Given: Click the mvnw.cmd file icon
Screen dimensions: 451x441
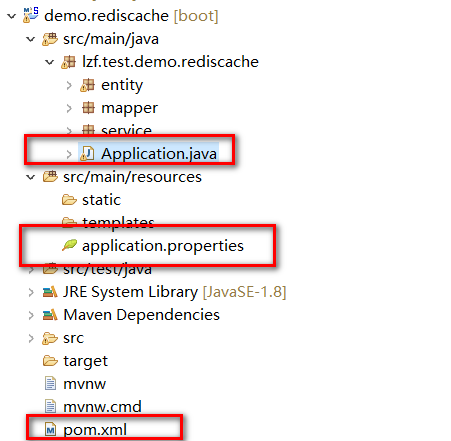Looking at the screenshot, I should click(x=50, y=406).
